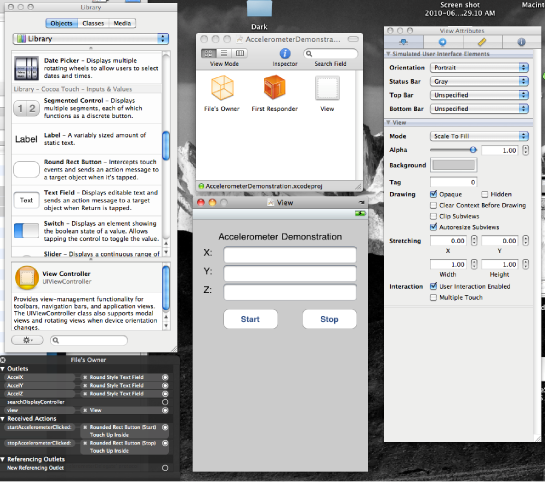Click the Start button in the View

250,319
